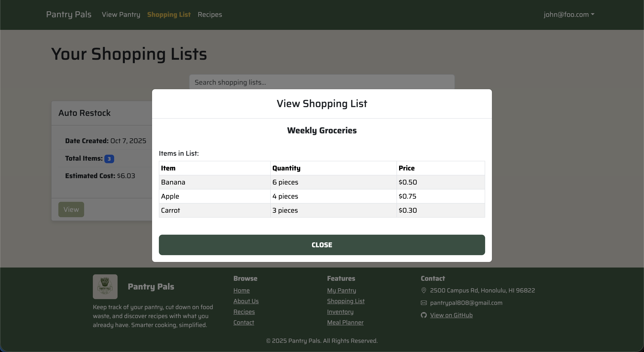Image resolution: width=644 pixels, height=352 pixels.
Task: Close the View Shopping List dialog
Action: 322,245
